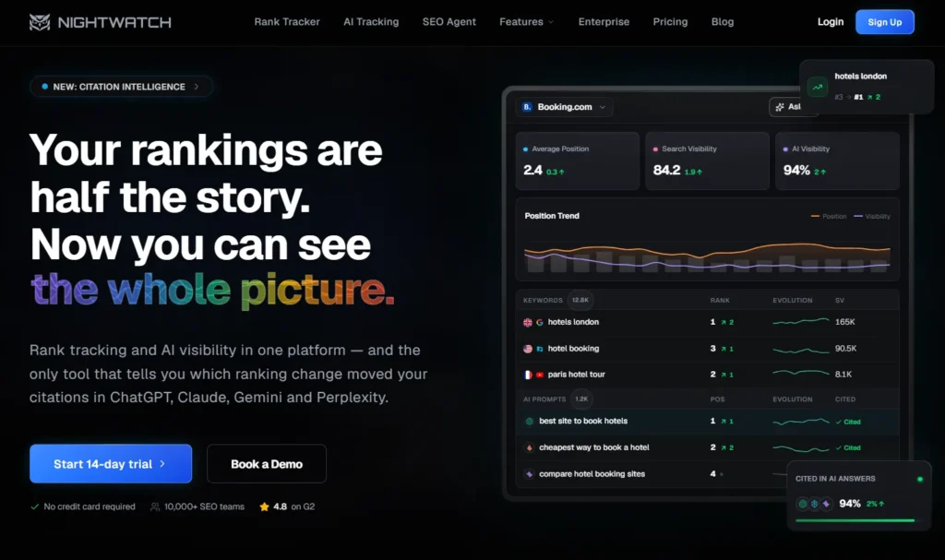The height and width of the screenshot is (560, 945).
Task: Visit the Pricing page
Action: click(x=670, y=22)
